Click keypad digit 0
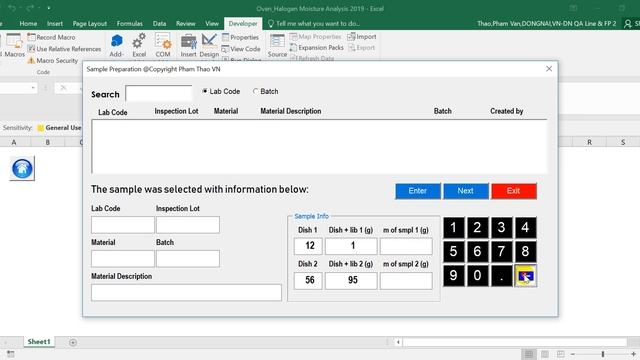The height and width of the screenshot is (360, 640). point(477,276)
